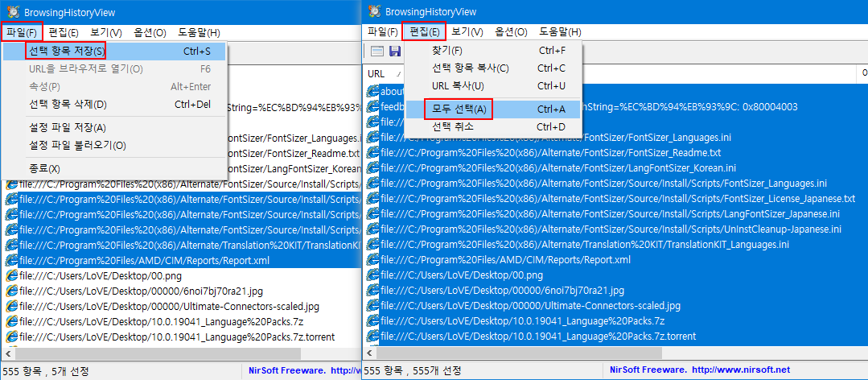
Task: Click left scroll arrow in right window
Action: pos(368,353)
